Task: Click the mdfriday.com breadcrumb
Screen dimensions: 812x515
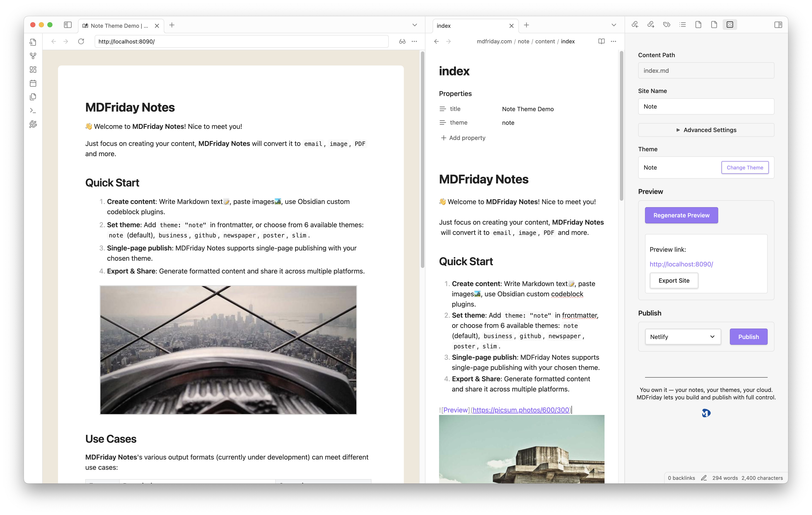Action: pos(494,41)
